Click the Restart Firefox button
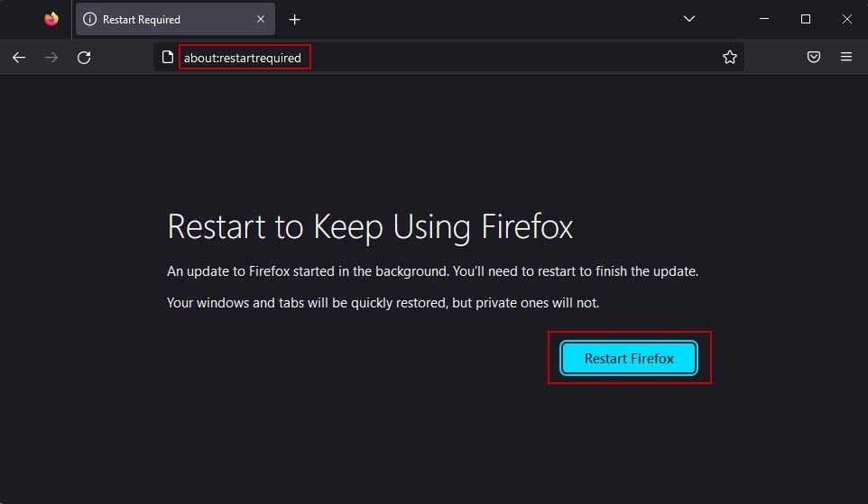868x504 pixels. pos(629,359)
